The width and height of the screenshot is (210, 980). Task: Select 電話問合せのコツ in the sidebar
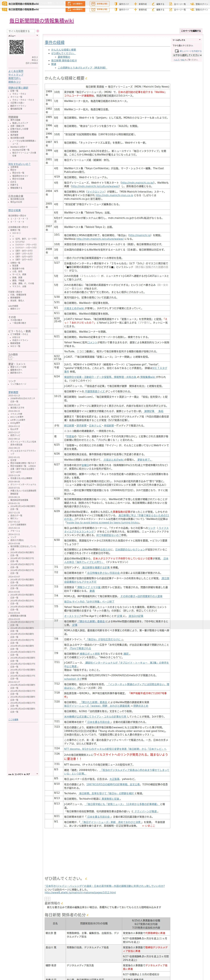[x=20, y=176]
